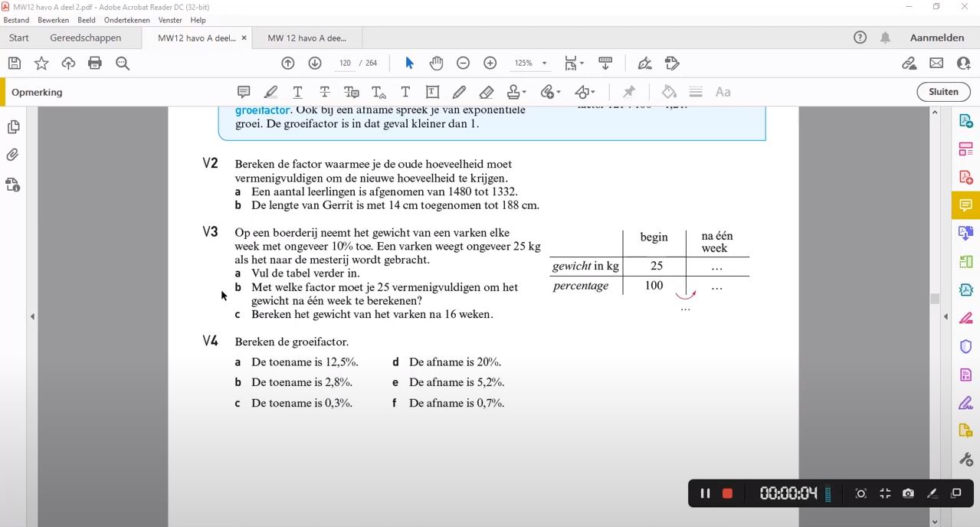Add file to starred favorites
Viewport: 980px width, 527px height.
pos(41,64)
